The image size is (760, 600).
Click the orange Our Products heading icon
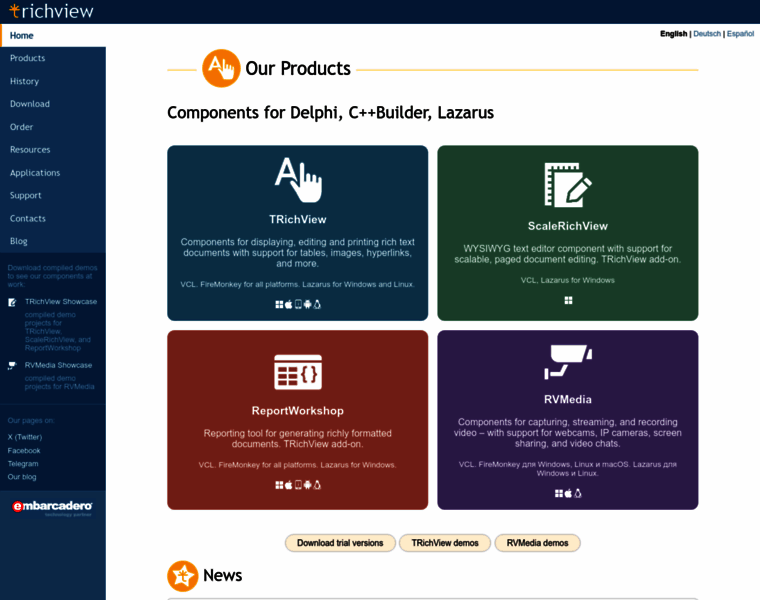[x=221, y=69]
